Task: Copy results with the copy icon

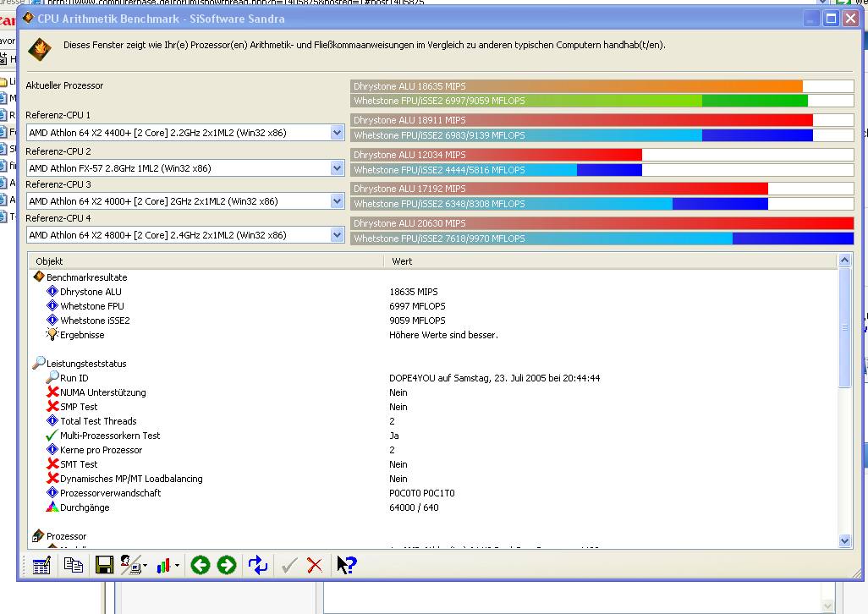Action: pyautogui.click(x=73, y=565)
